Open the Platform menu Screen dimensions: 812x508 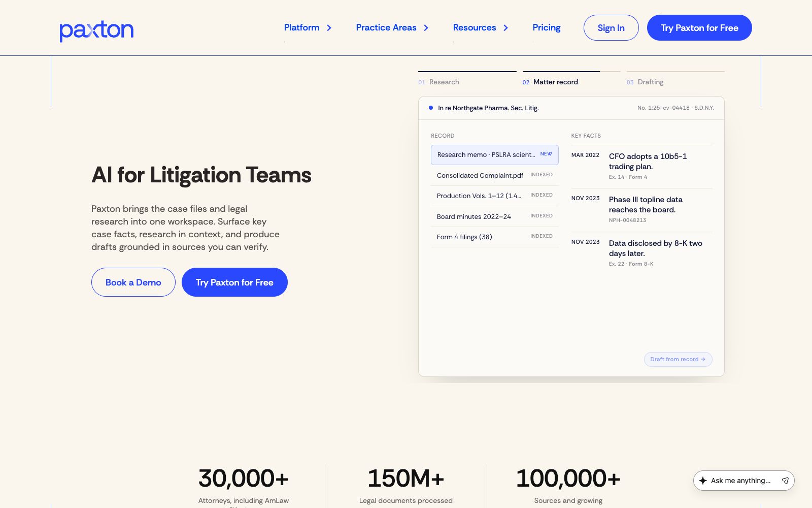302,27
